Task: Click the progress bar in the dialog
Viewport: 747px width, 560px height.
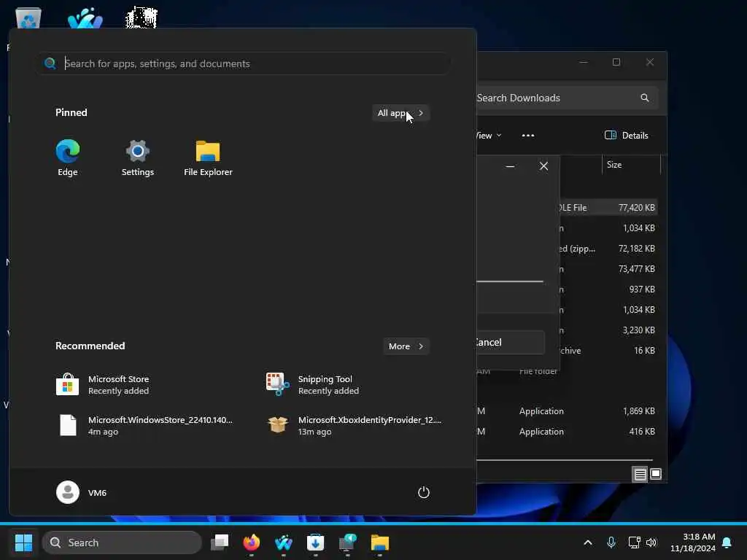Action: (510, 281)
